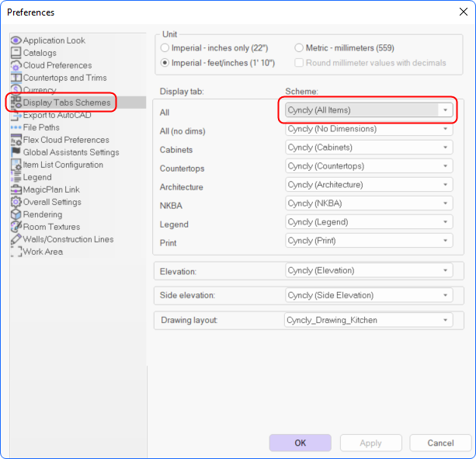Viewport: 476px width, 459px height.
Task: Click the Catalogs book icon
Action: click(16, 53)
